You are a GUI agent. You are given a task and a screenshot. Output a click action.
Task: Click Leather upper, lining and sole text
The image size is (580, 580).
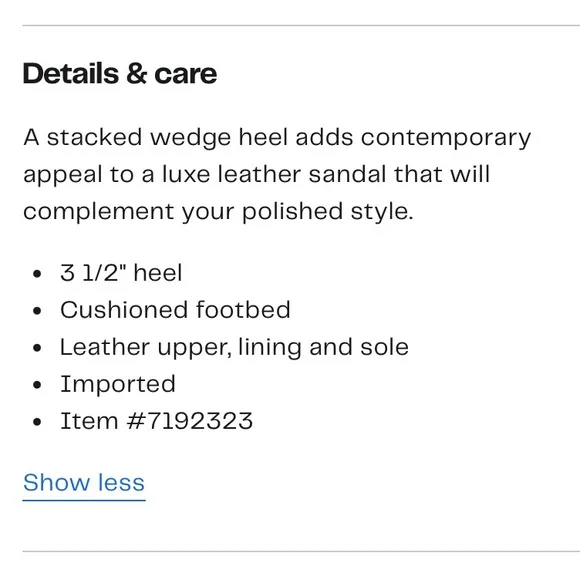(235, 348)
